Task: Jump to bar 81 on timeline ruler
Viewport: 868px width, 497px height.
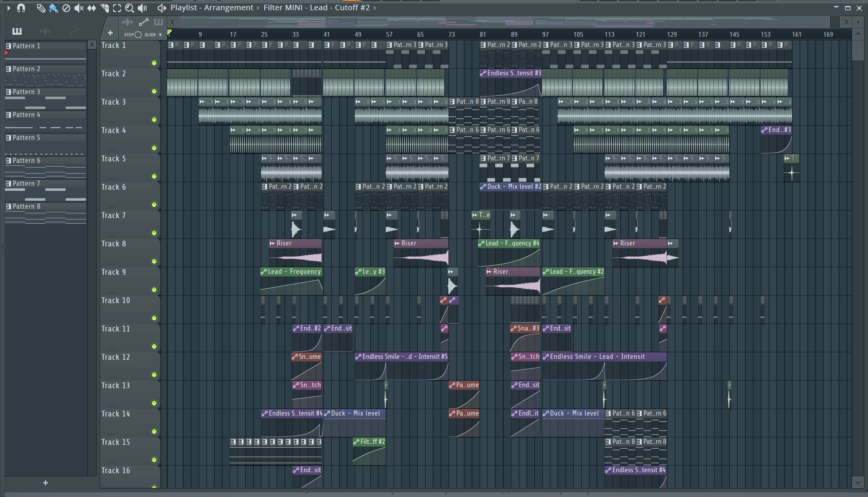Action: pyautogui.click(x=483, y=34)
